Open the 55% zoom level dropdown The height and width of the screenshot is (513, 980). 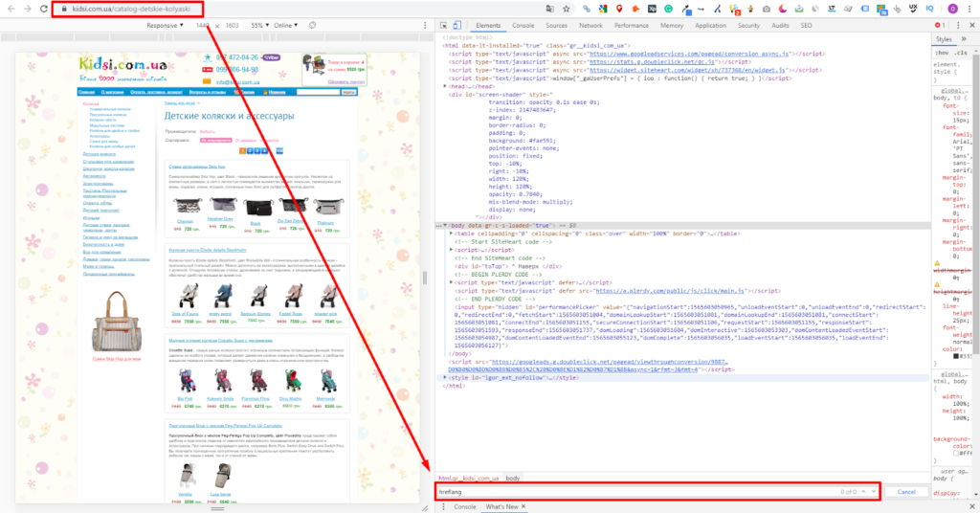259,25
